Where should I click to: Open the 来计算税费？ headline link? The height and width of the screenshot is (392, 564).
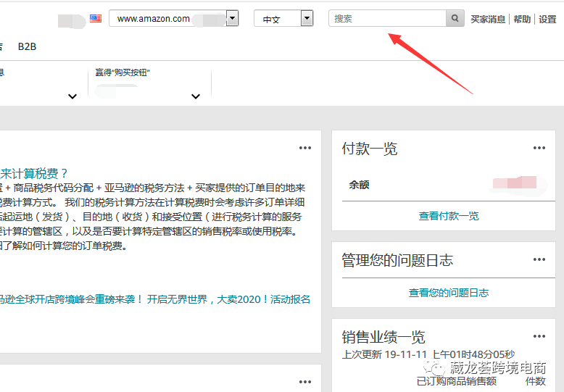point(34,174)
